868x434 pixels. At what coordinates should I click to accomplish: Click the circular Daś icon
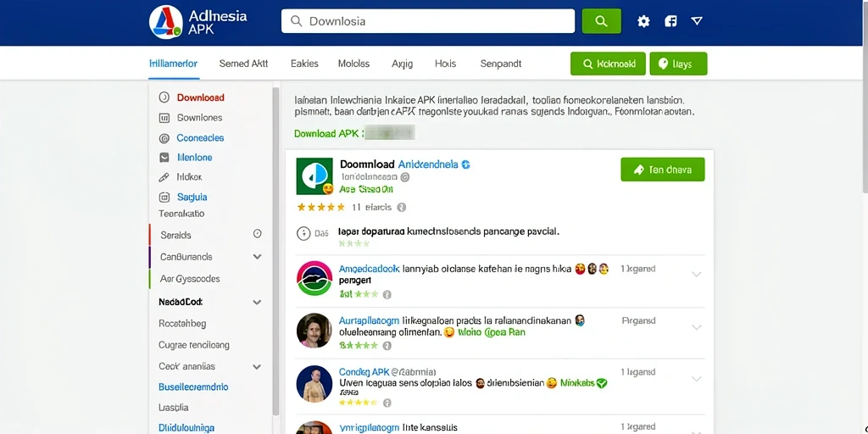click(x=303, y=233)
